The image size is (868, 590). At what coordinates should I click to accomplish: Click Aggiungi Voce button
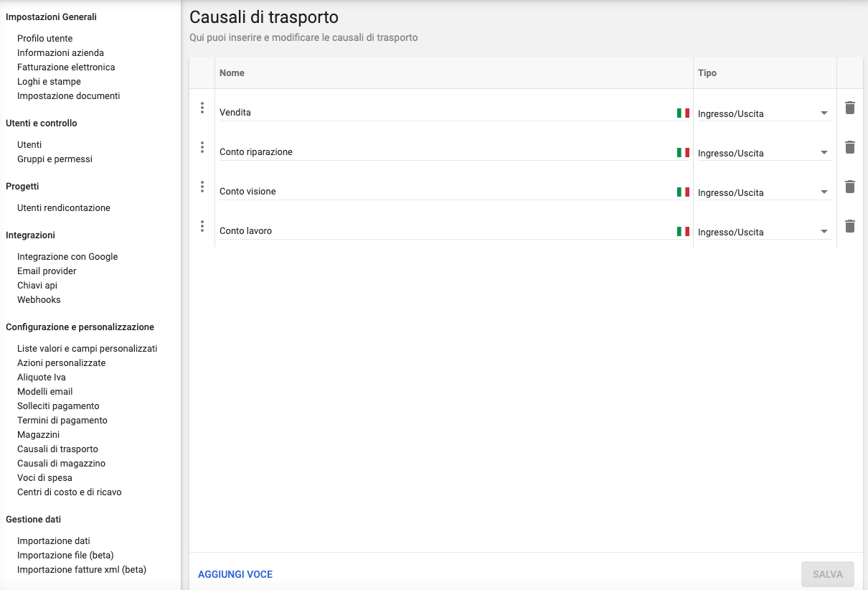tap(235, 574)
